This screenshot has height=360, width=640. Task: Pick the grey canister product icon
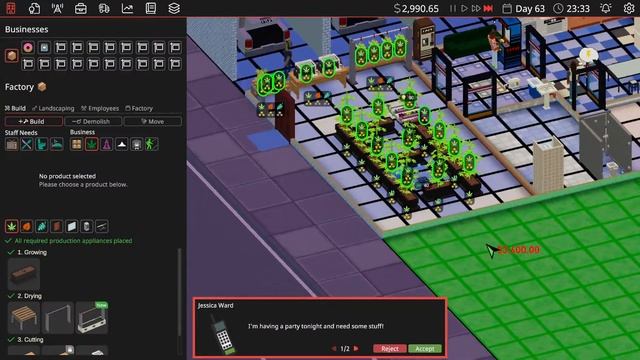point(87,226)
